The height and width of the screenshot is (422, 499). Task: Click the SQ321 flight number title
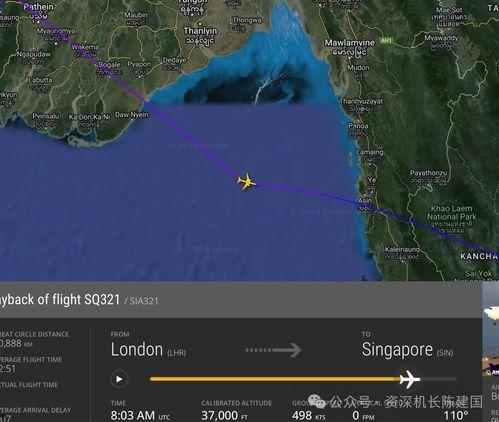[102, 299]
